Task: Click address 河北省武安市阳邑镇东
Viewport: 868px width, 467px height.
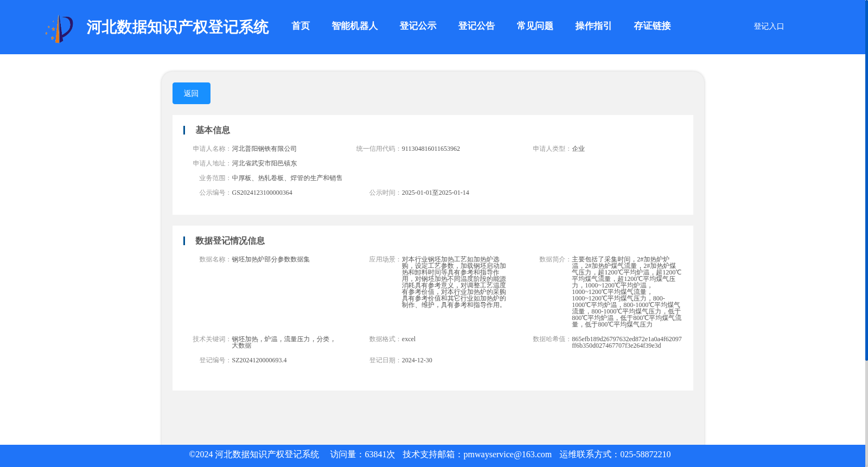Action: (x=264, y=163)
